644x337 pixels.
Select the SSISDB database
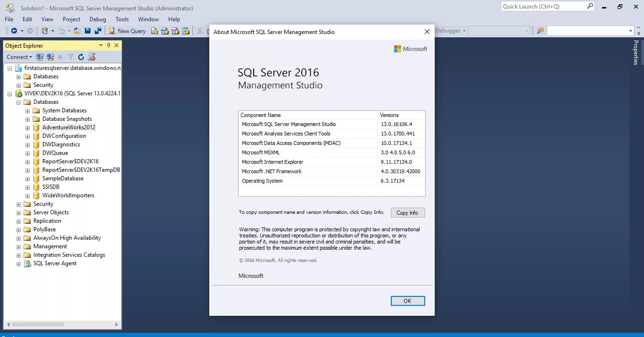coord(51,187)
